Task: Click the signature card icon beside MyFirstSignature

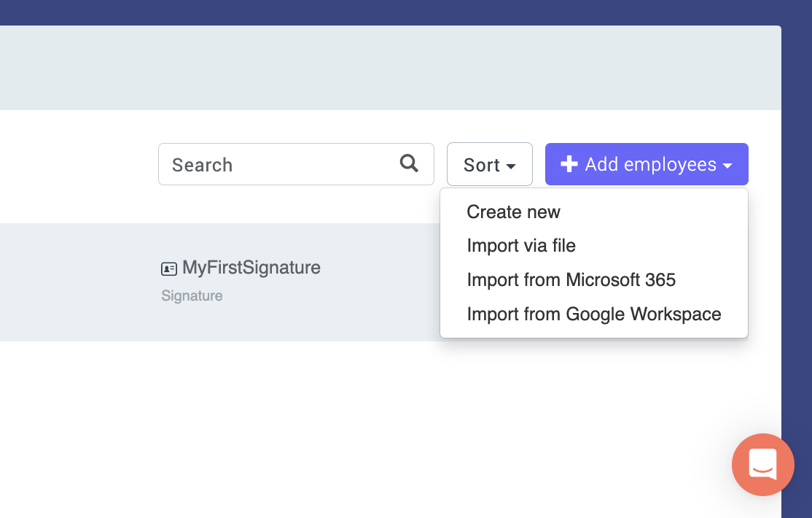Action: 169,268
